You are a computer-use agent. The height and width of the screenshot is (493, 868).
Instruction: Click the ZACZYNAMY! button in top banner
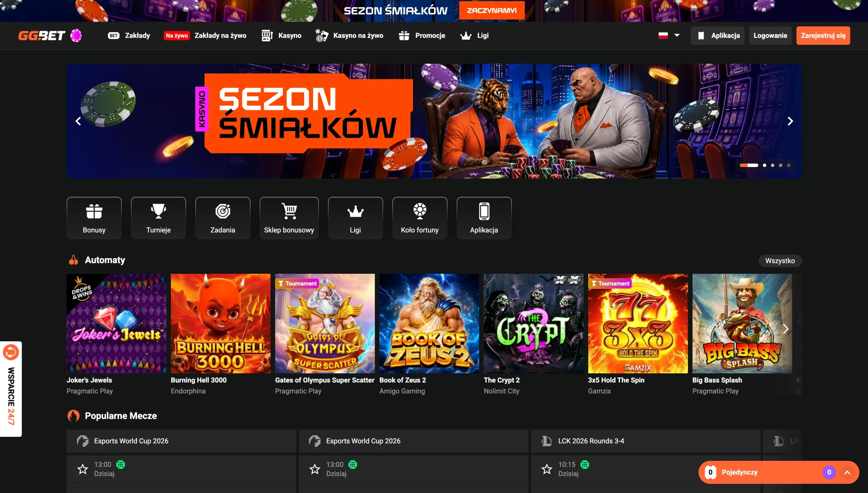(492, 11)
